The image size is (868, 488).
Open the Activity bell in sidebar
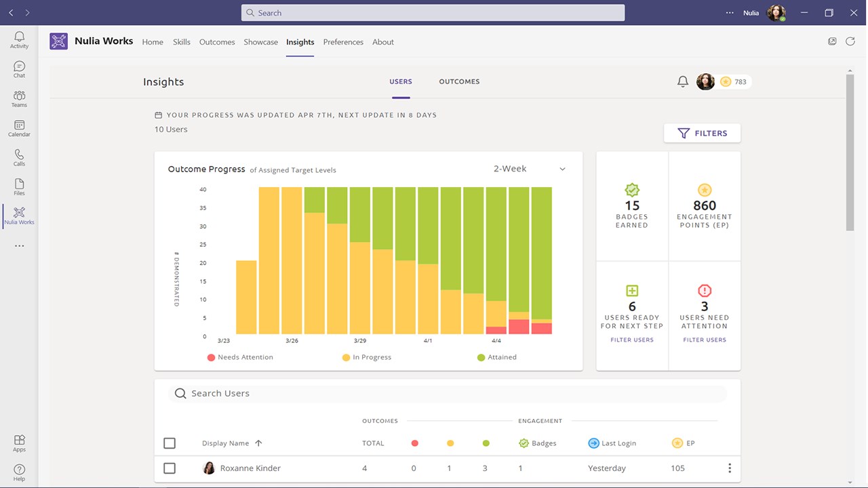coord(19,40)
